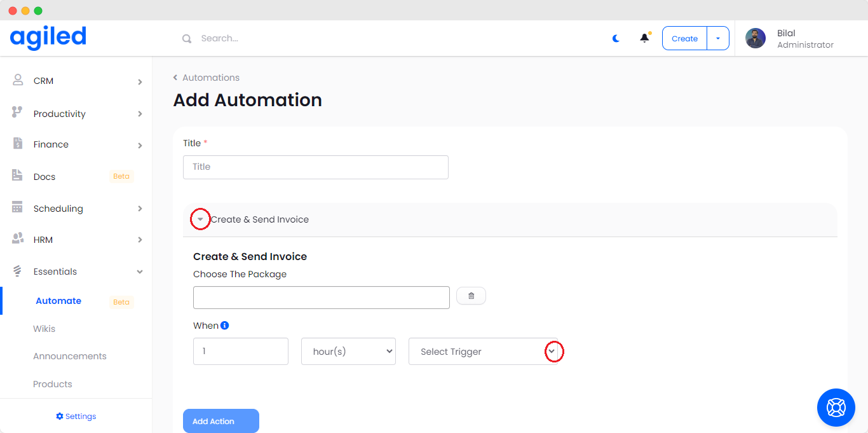
Task: Open the hour(s) unit dropdown
Action: pyautogui.click(x=348, y=352)
